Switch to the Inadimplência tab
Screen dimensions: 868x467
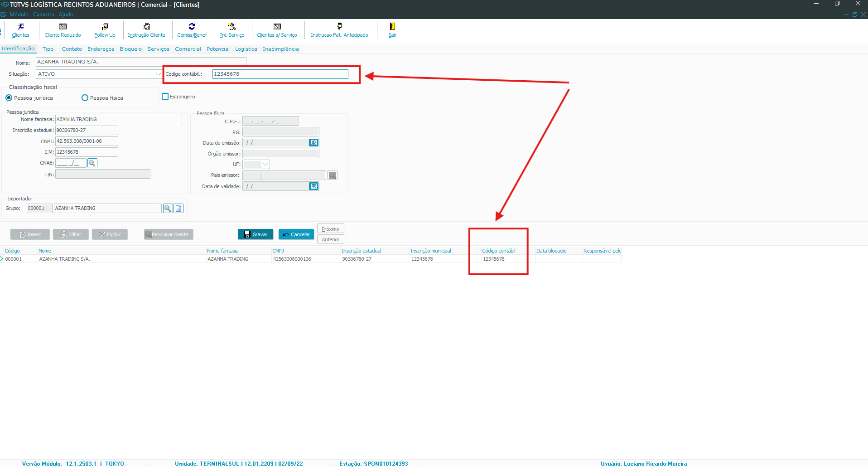(281, 49)
